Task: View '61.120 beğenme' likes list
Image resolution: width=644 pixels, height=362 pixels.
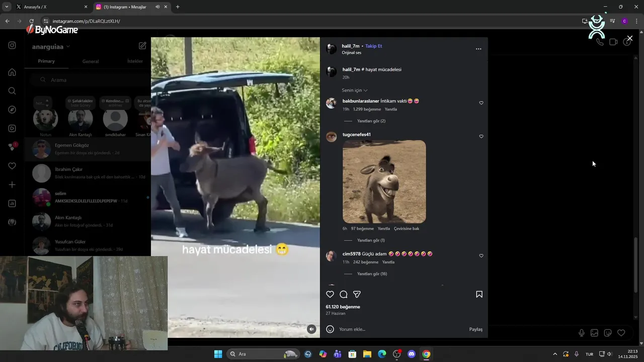Action: [x=343, y=307]
